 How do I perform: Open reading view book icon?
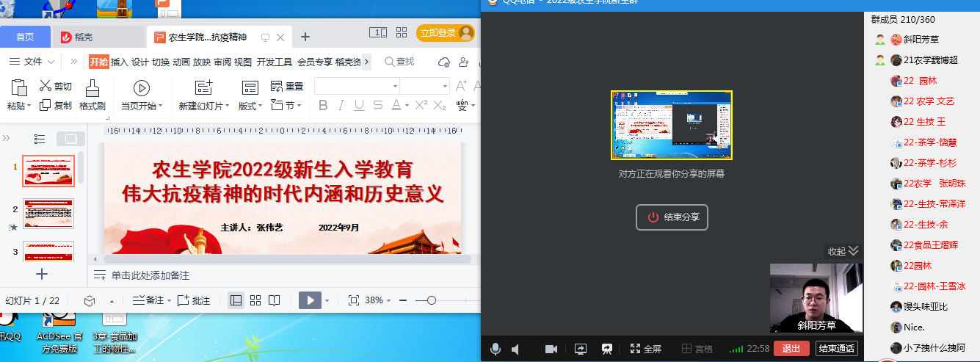274,300
